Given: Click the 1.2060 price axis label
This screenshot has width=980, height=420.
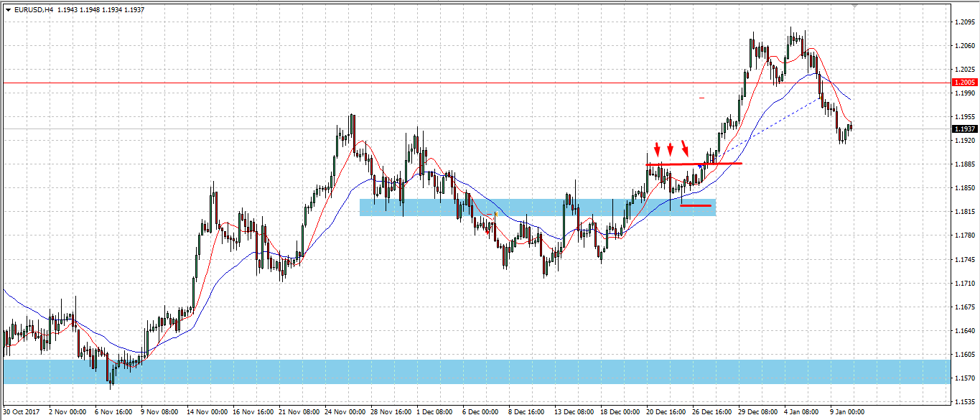Looking at the screenshot, I should click(963, 46).
